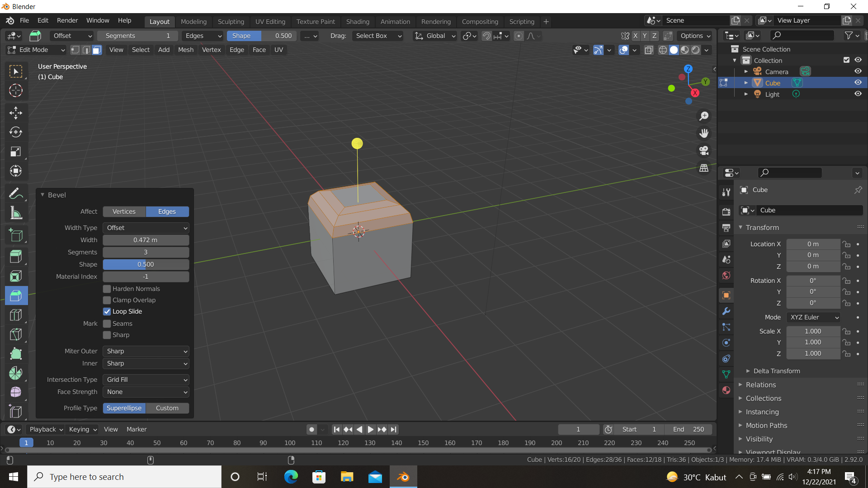Open the Face menu in viewport header
This screenshot has height=488, width=868.
click(x=259, y=50)
